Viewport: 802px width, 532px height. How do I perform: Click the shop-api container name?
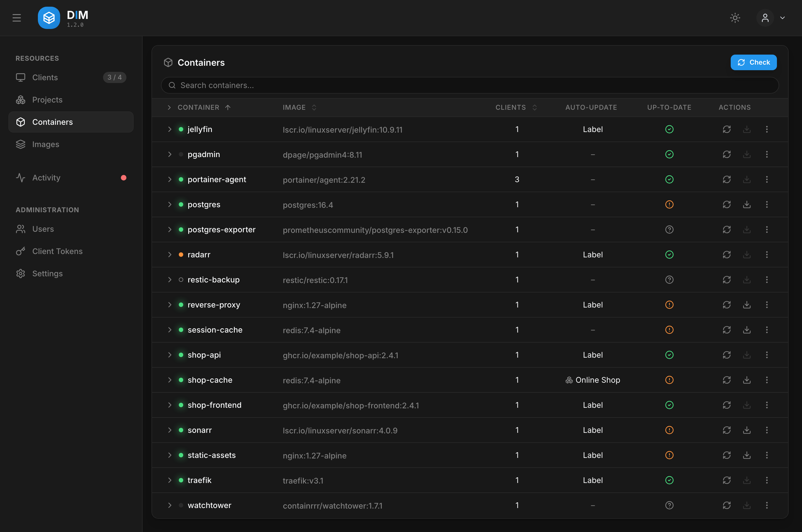(204, 355)
